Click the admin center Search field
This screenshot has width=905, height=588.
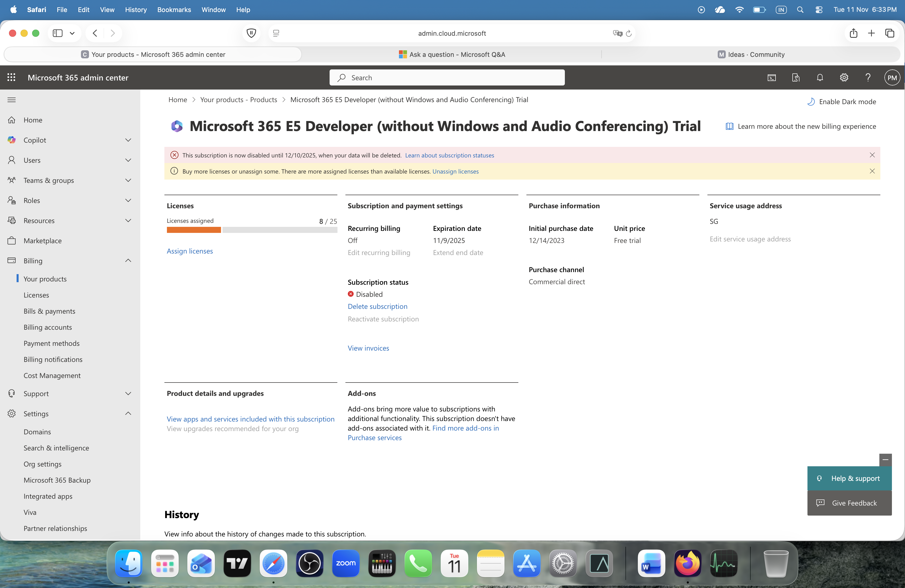447,78
